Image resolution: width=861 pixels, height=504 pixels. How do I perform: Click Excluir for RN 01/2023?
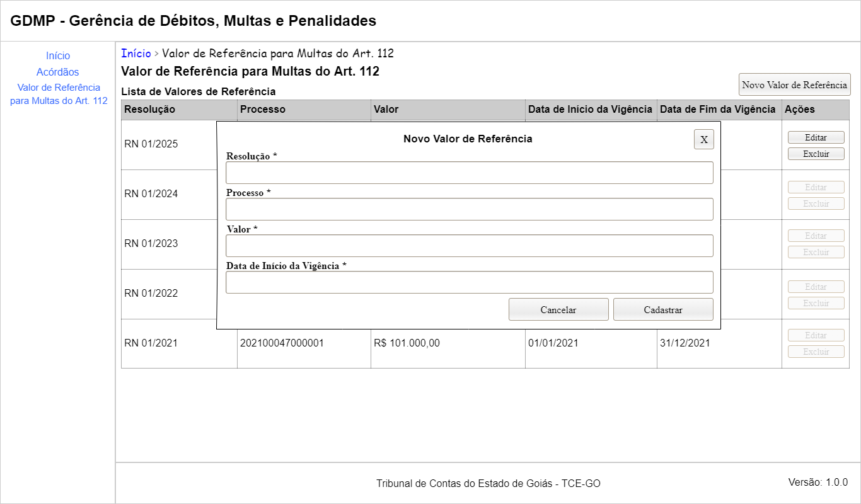coord(816,252)
